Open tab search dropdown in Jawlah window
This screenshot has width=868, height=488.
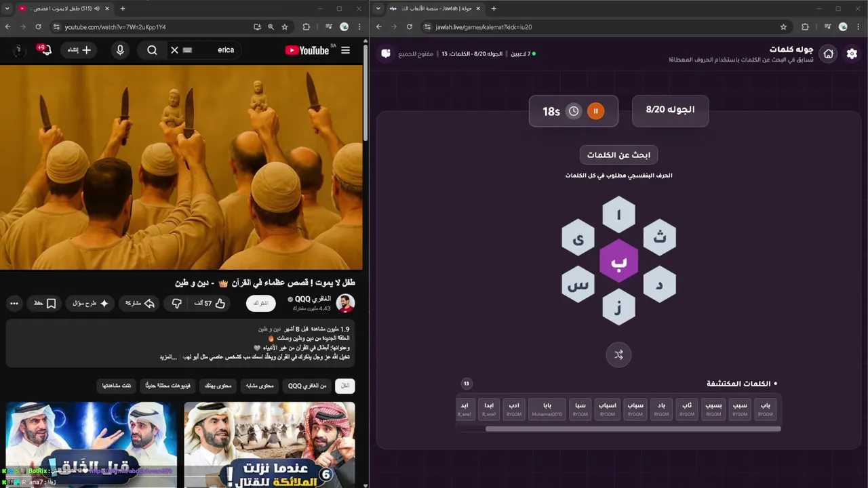click(x=378, y=9)
